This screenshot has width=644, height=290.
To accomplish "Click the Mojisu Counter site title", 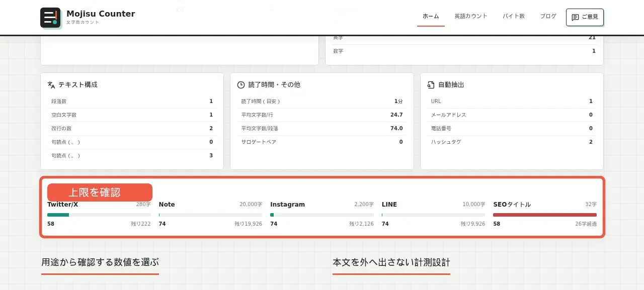I will tap(101, 14).
